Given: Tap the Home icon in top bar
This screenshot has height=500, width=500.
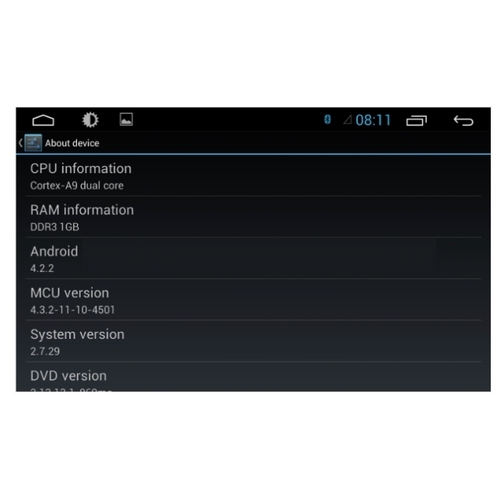Looking at the screenshot, I should click(x=43, y=120).
